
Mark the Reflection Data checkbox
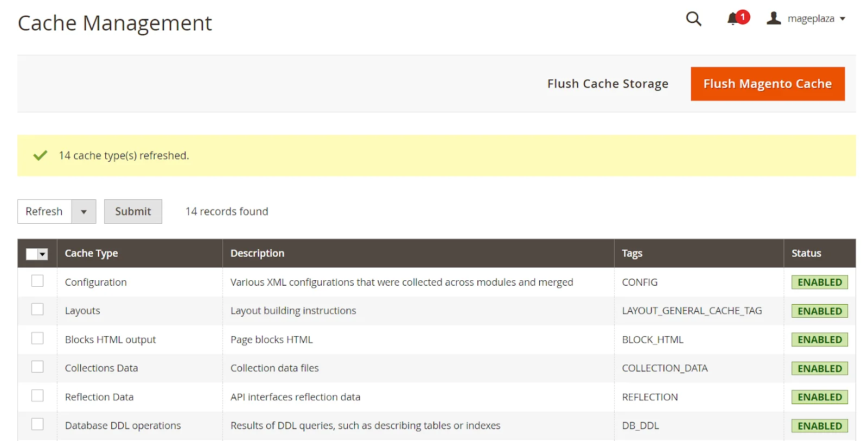37,396
